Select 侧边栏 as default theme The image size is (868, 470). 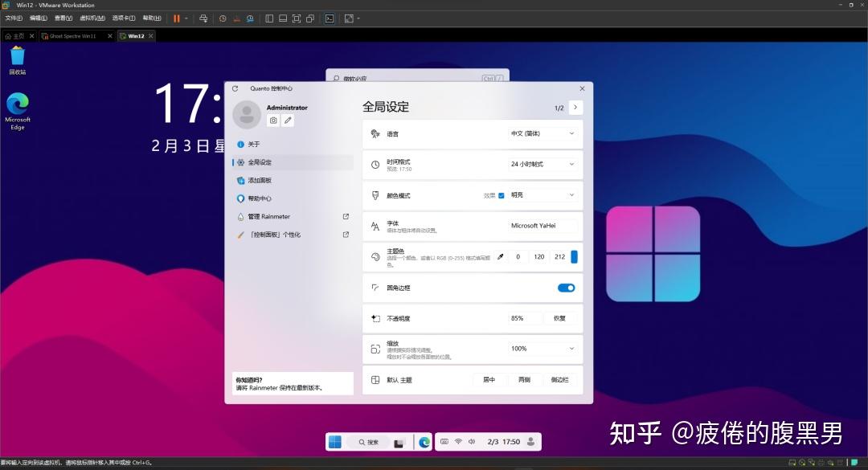tap(560, 379)
